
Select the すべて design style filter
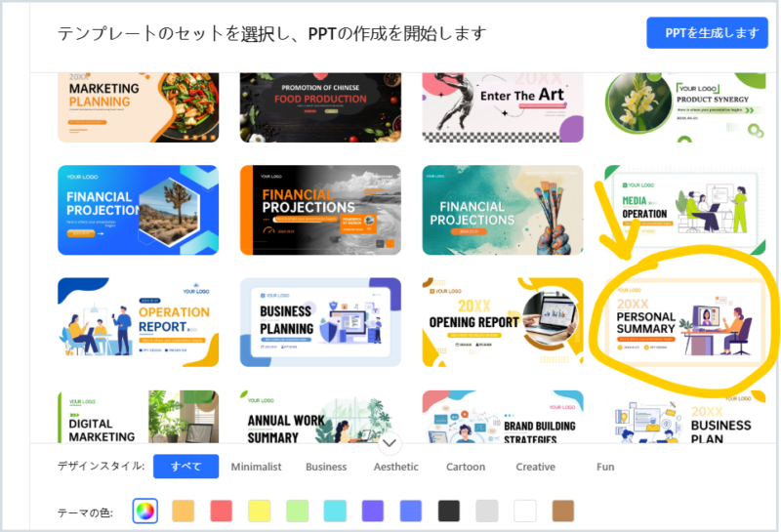(x=185, y=467)
